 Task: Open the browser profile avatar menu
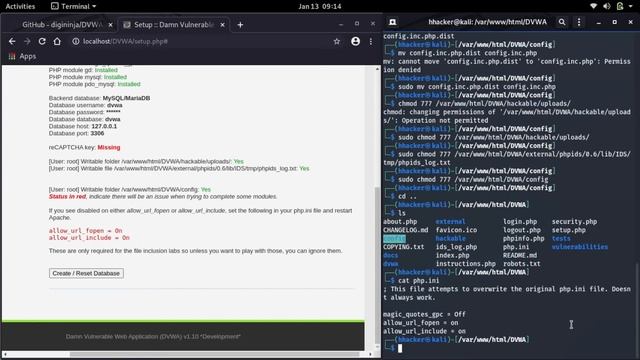356,41
